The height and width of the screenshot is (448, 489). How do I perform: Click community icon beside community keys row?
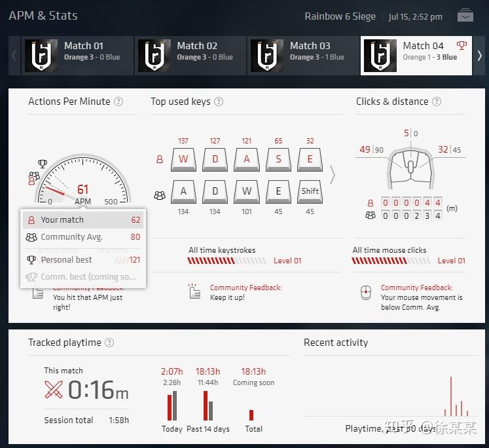(x=160, y=196)
